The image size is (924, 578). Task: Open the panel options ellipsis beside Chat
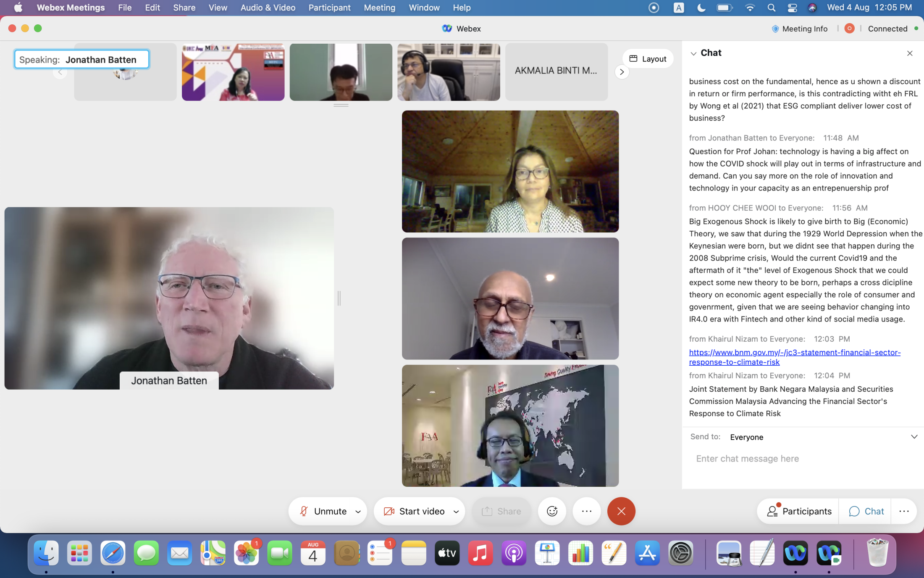point(904,511)
